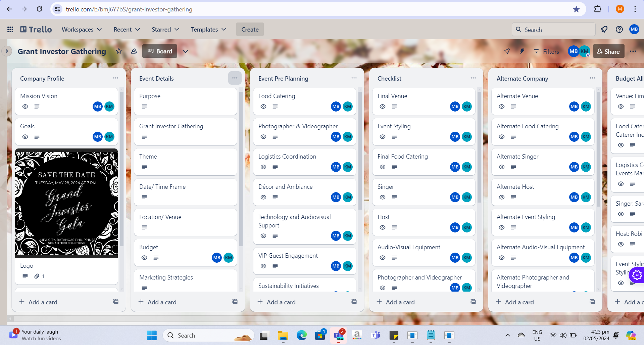Open the Décor and Ambiance card

coord(305,192)
